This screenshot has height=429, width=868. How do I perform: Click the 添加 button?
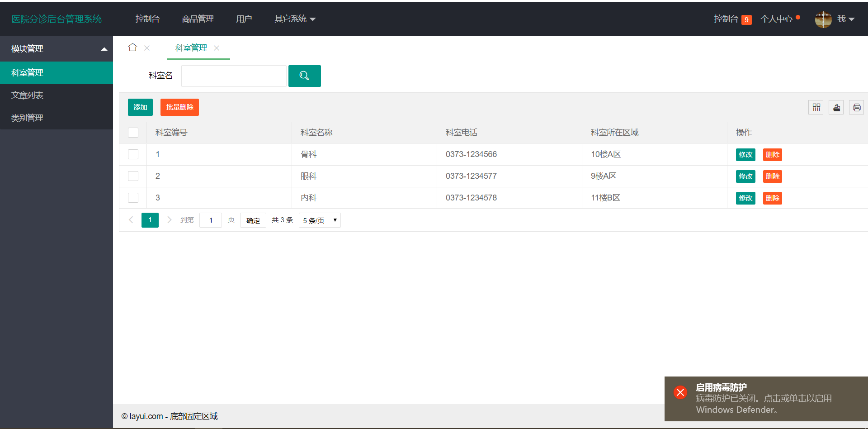point(140,107)
